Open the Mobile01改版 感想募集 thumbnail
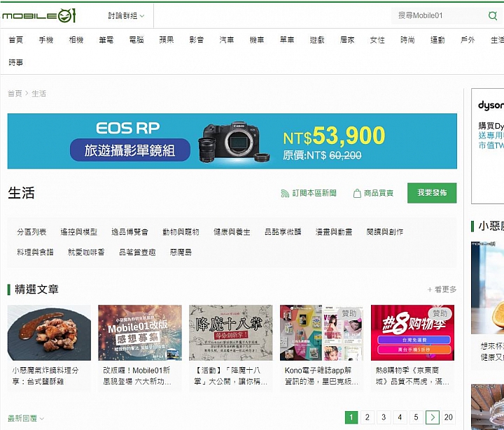 click(x=140, y=333)
